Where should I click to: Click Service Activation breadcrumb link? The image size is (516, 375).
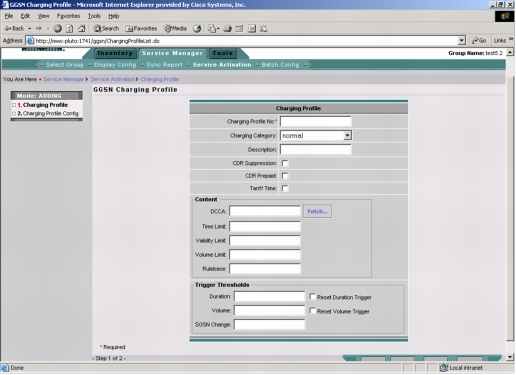(x=113, y=79)
